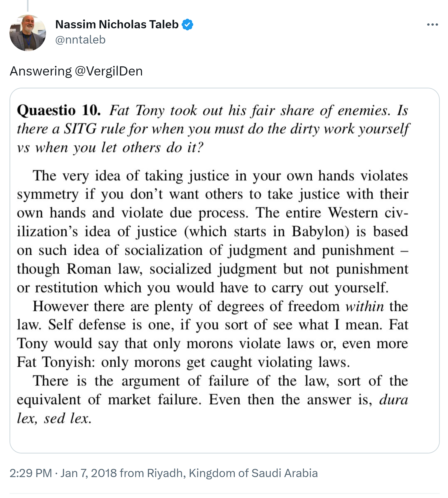The image size is (448, 498).
Task: Click the Jan 7, 2018 date
Action: 88,473
